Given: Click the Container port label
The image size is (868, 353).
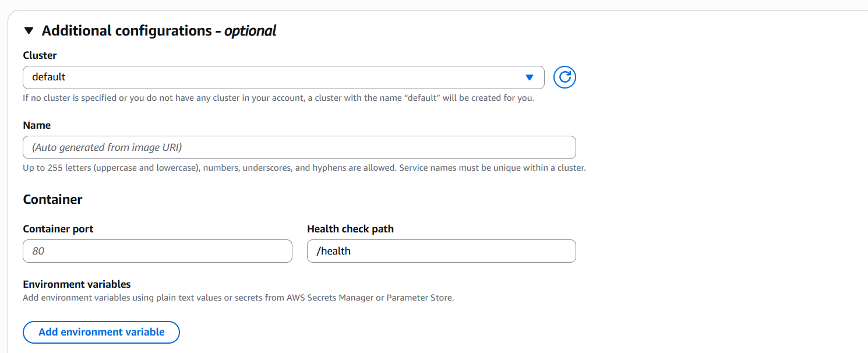Looking at the screenshot, I should click(x=58, y=229).
